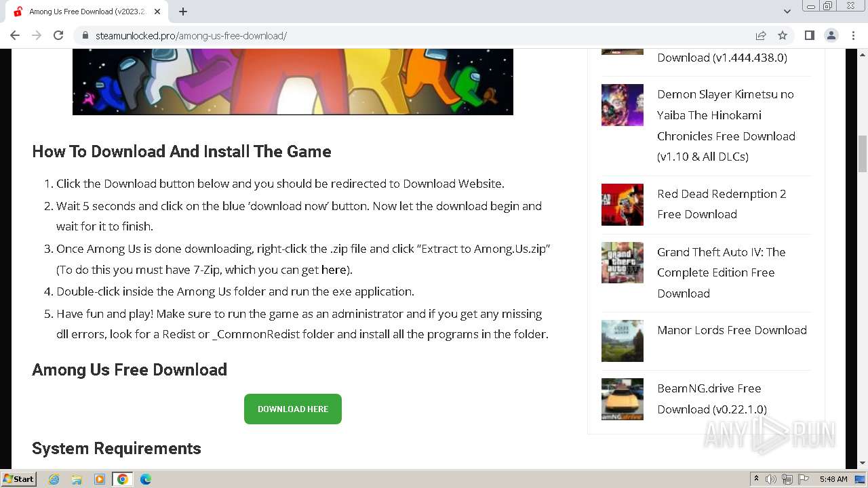Go back to the previous page
Viewport: 868px width, 488px height.
pos(15,35)
